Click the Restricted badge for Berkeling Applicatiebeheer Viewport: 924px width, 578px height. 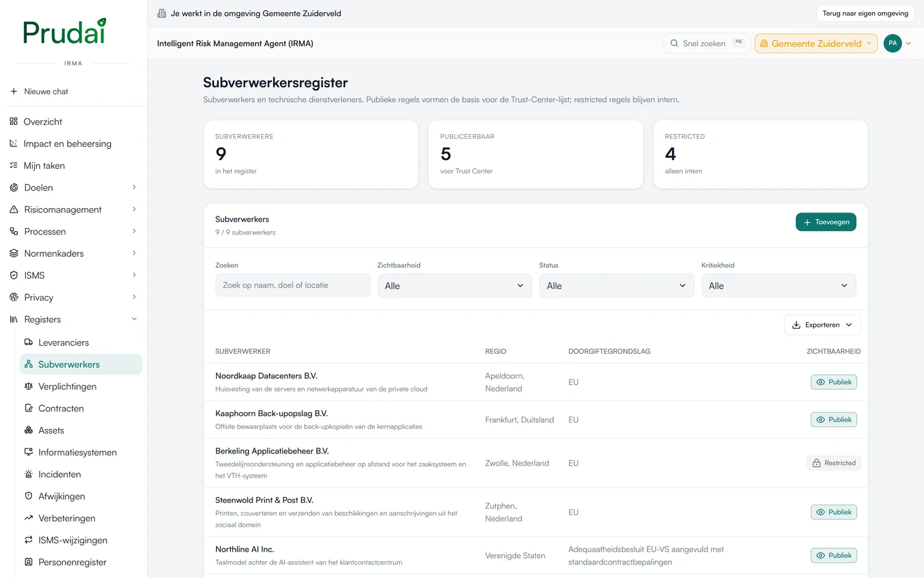point(834,463)
